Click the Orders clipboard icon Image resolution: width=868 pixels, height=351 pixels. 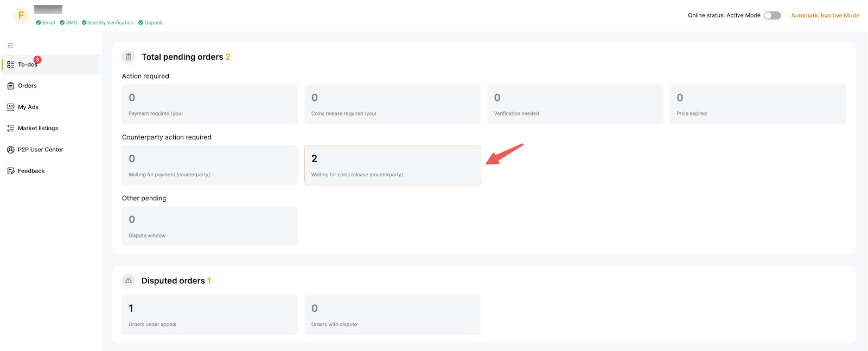click(10, 86)
